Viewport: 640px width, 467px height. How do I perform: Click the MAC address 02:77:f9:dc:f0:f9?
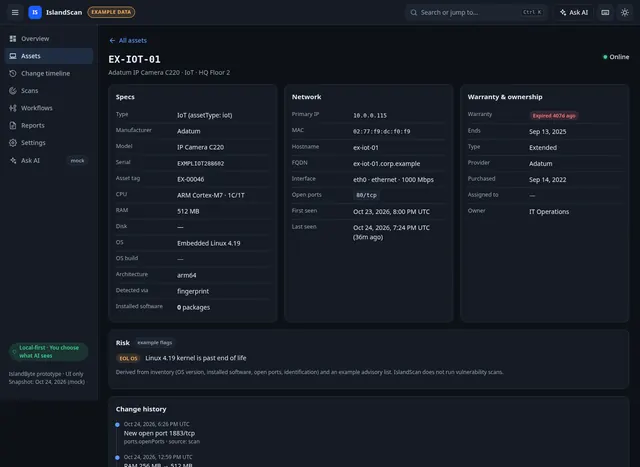(382, 131)
